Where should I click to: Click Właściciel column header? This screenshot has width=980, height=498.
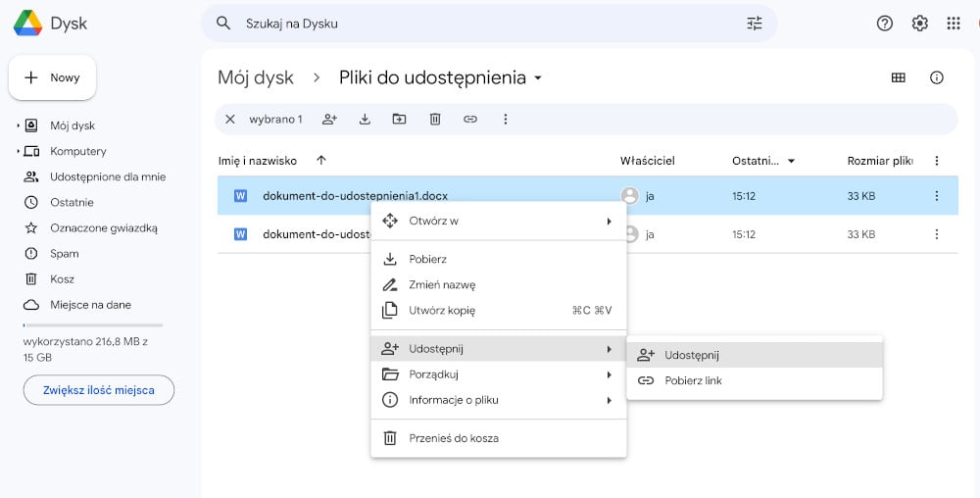pyautogui.click(x=648, y=161)
